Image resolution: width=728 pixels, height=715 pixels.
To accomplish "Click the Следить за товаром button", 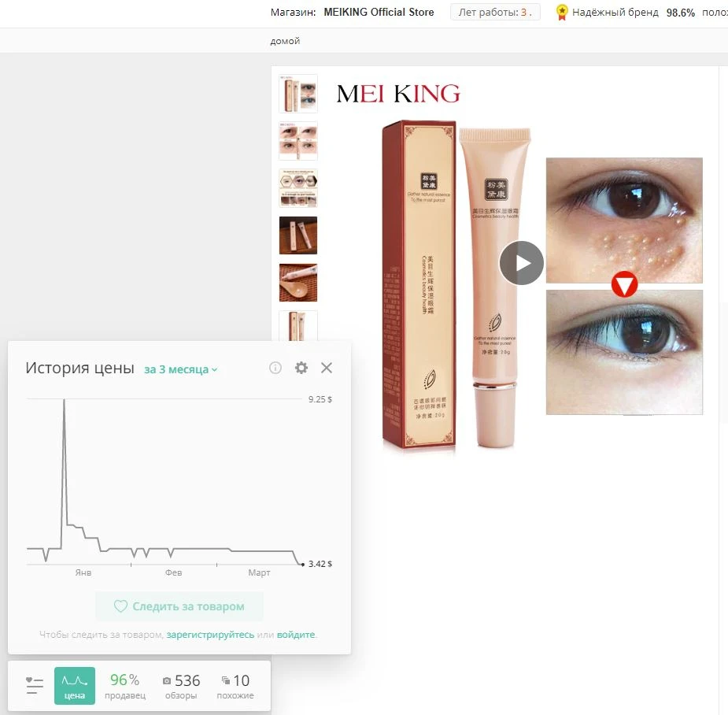I will pos(179,606).
